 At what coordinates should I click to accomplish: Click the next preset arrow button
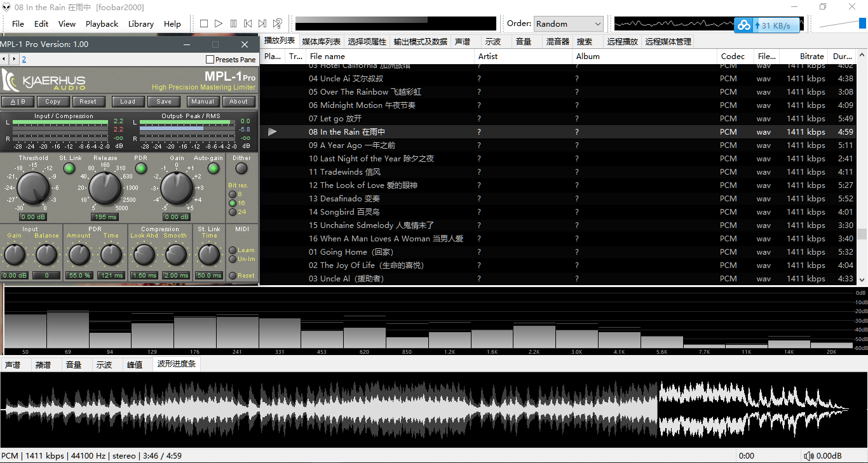[13, 59]
